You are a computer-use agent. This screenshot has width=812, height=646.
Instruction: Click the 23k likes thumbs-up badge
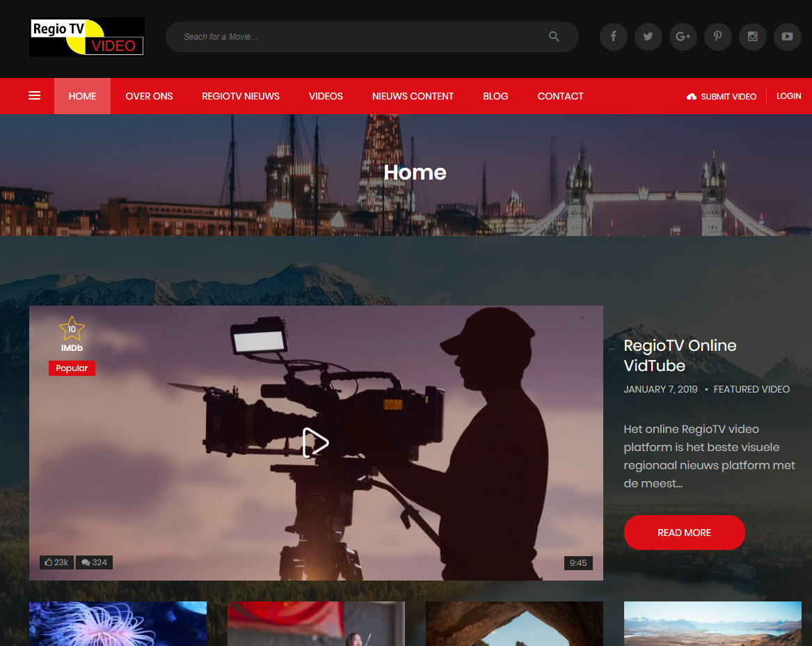56,562
